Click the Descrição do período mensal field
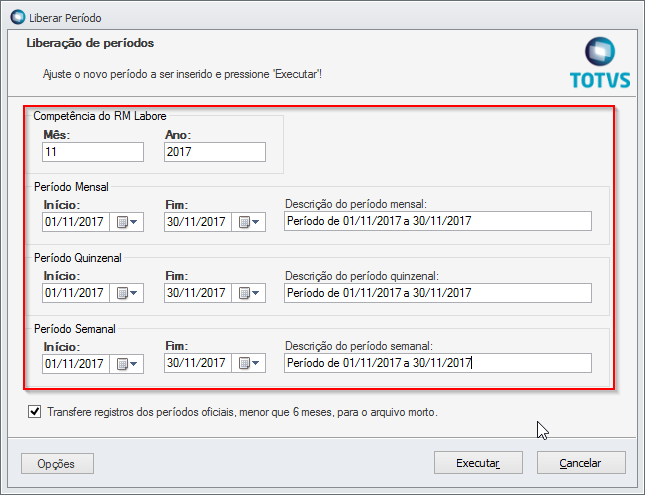Viewport: 645px width, 495px height. point(438,221)
